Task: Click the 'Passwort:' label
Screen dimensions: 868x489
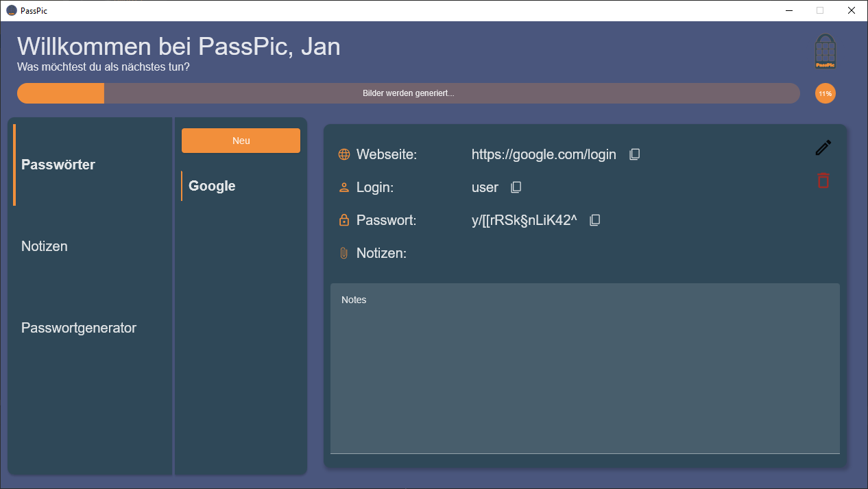Action: coord(387,220)
